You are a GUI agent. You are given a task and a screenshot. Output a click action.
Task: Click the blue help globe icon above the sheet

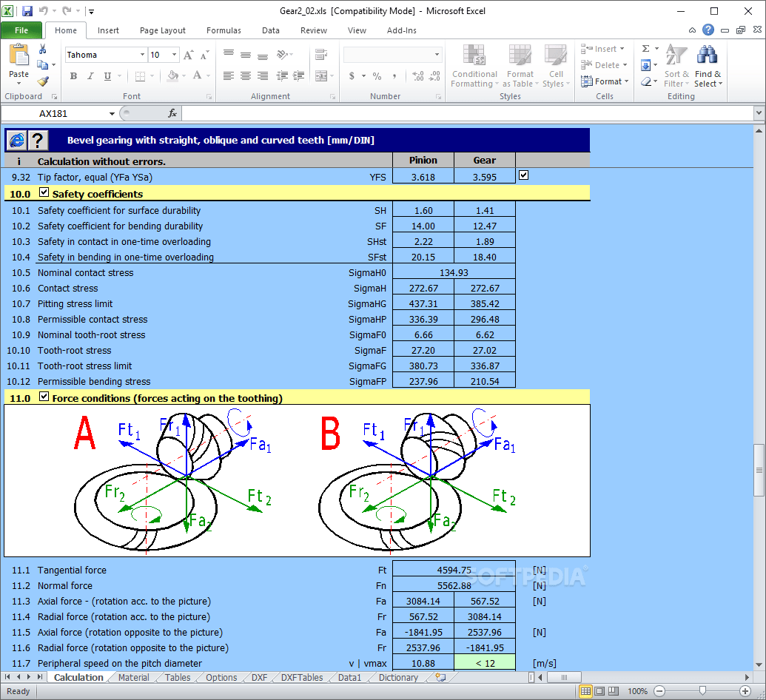(16, 140)
